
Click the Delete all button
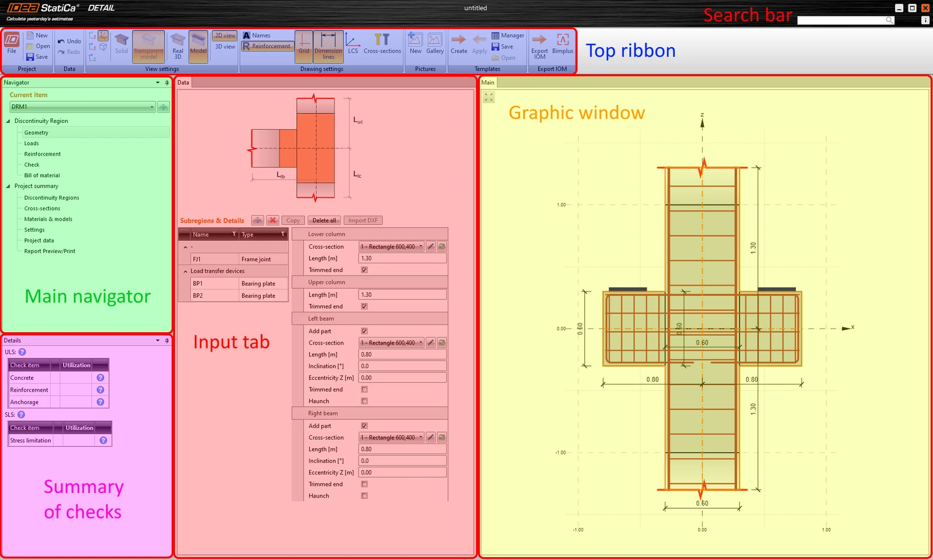click(324, 220)
